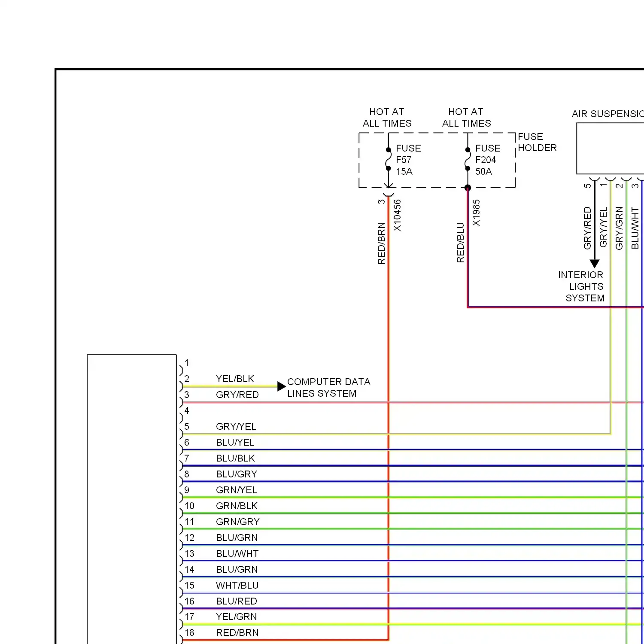Click YEL/BLK wire label at pin 2
644x644 pixels.
(235, 379)
